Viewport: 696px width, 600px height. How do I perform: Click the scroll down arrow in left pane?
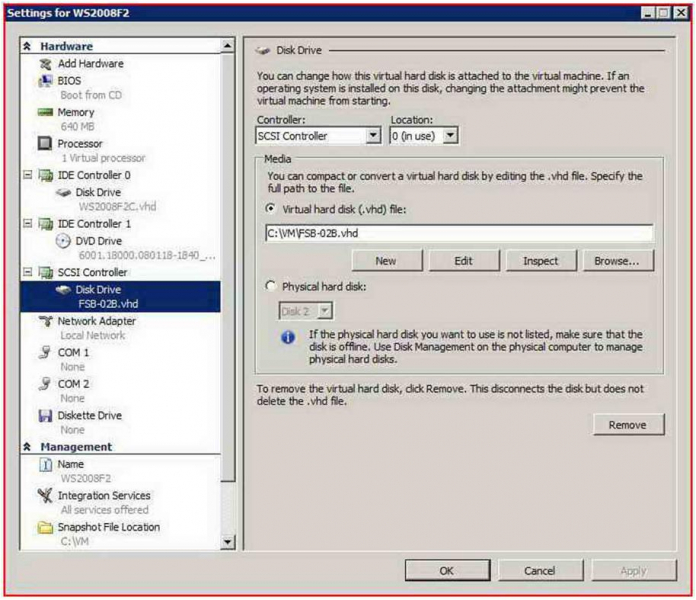tap(228, 542)
